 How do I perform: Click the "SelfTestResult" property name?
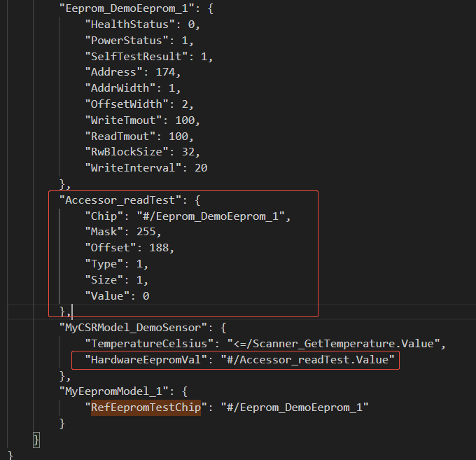coord(132,55)
